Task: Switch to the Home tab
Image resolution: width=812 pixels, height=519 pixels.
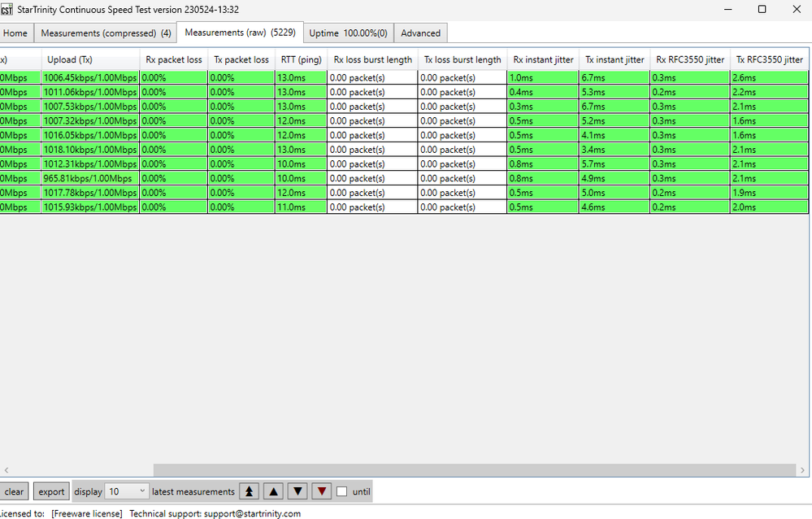Action: [x=15, y=33]
